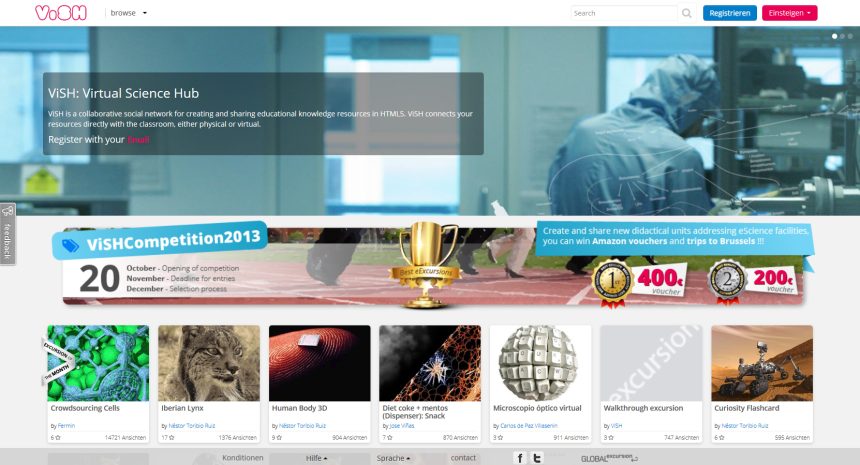Viewport: 860px width, 465px height.
Task: Expand the Hilfe footer menu
Action: [316, 458]
